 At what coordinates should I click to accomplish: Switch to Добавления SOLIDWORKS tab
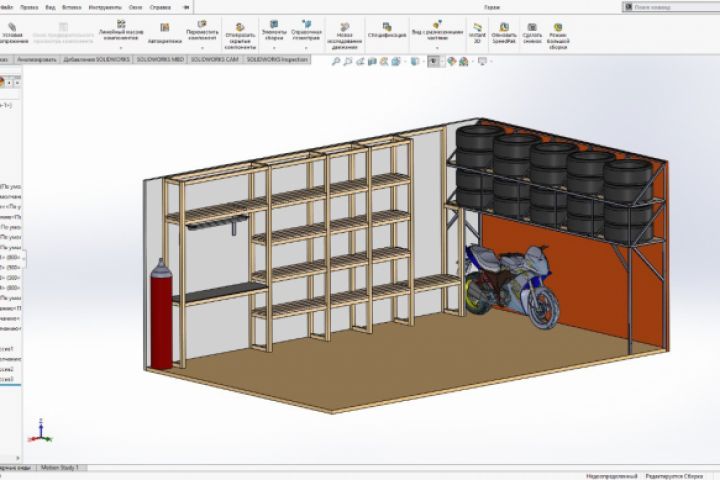click(97, 60)
